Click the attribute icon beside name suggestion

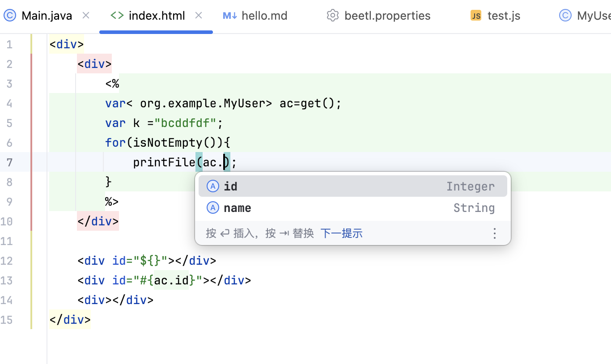(x=213, y=208)
